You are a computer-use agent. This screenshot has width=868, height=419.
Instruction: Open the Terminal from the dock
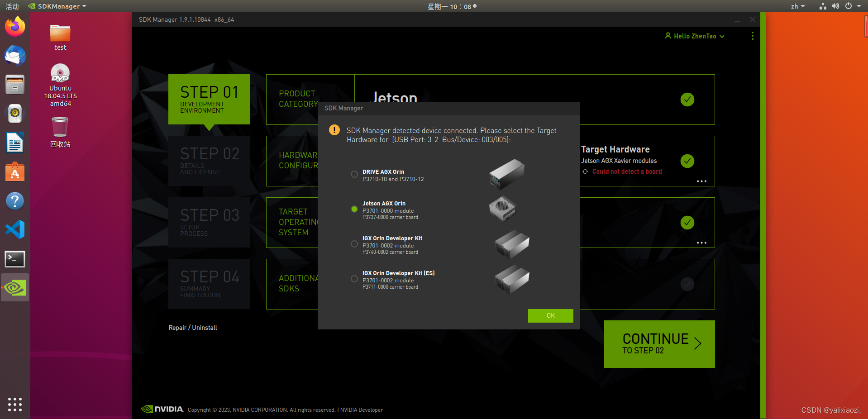tap(15, 259)
